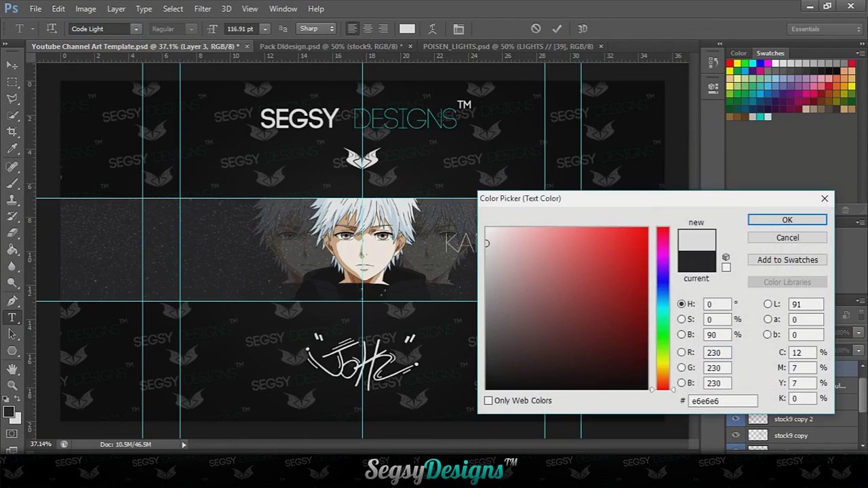Select the Horizontal Type tool

click(x=12, y=317)
